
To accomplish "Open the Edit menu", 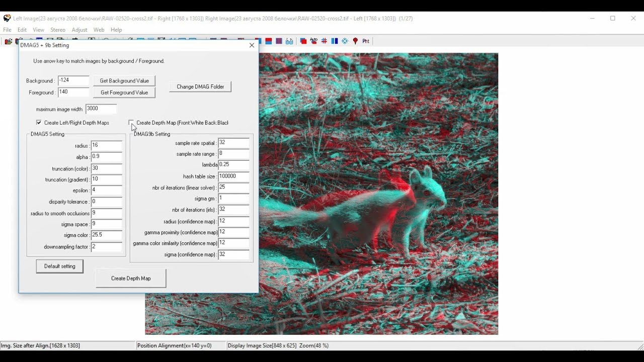I will [22, 30].
